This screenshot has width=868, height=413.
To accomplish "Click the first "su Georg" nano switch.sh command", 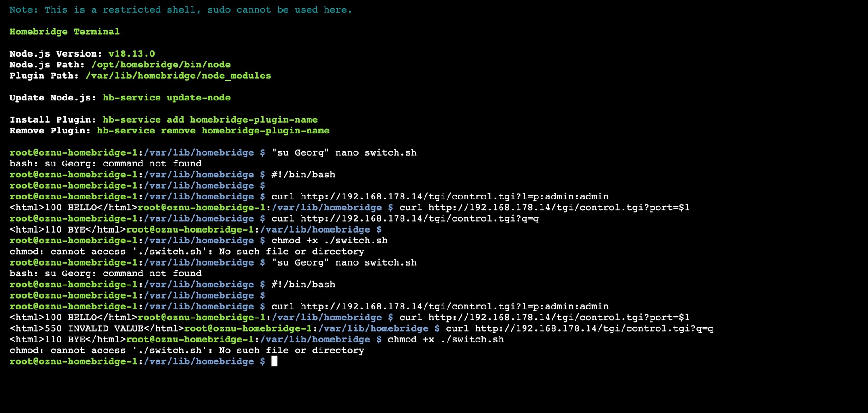I will click(x=344, y=152).
